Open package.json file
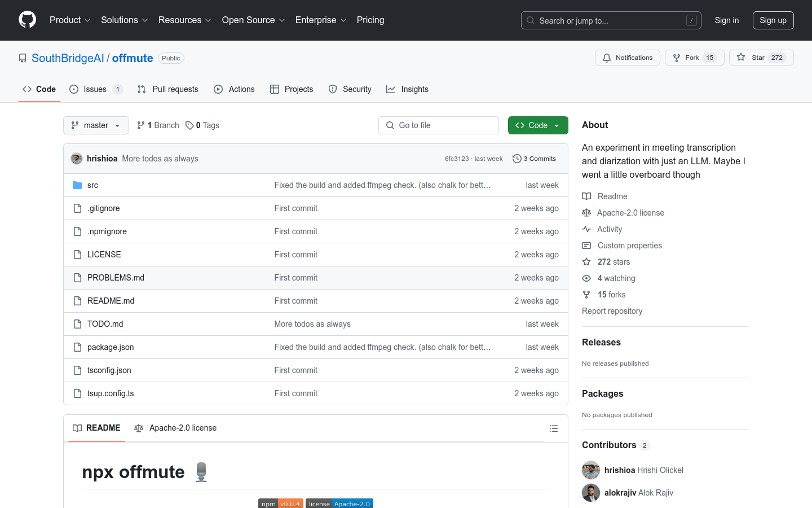 click(111, 347)
